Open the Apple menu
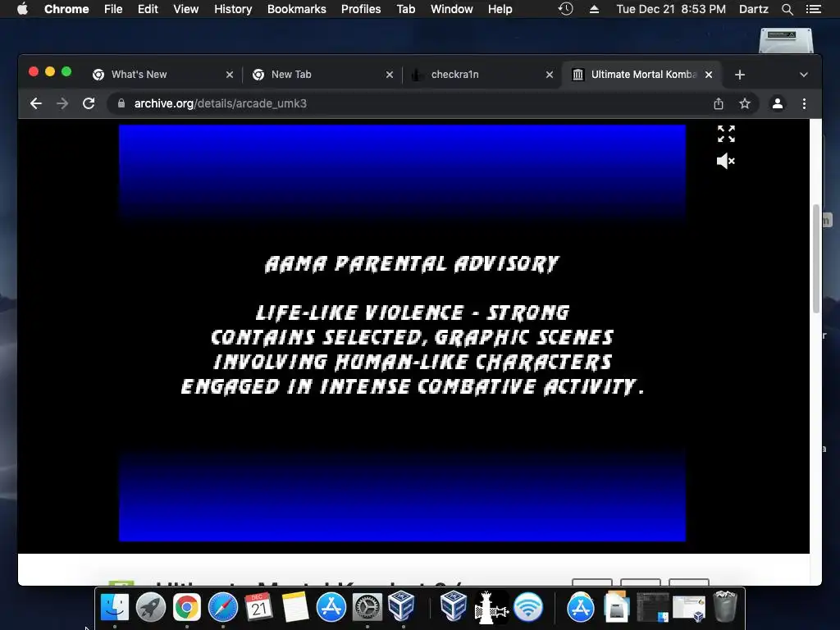The width and height of the screenshot is (840, 630). (22, 9)
